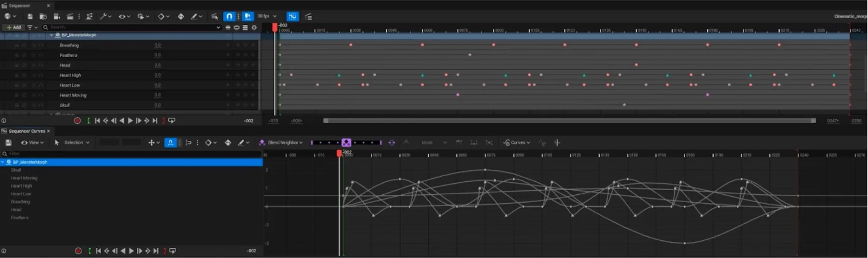Toggle the record button in Sequencer playback
868x258 pixels.
click(x=77, y=121)
